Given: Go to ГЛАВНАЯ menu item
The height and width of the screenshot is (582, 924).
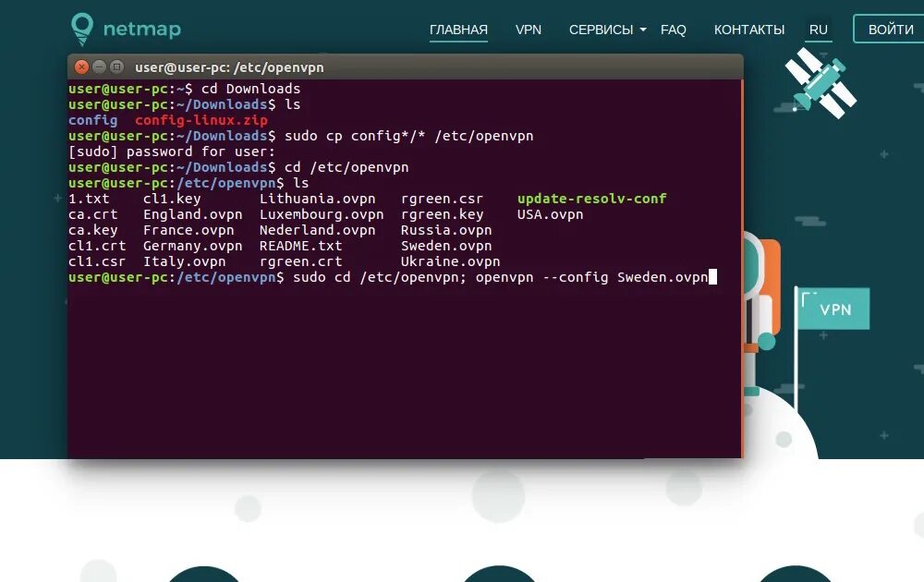Looking at the screenshot, I should (x=458, y=30).
